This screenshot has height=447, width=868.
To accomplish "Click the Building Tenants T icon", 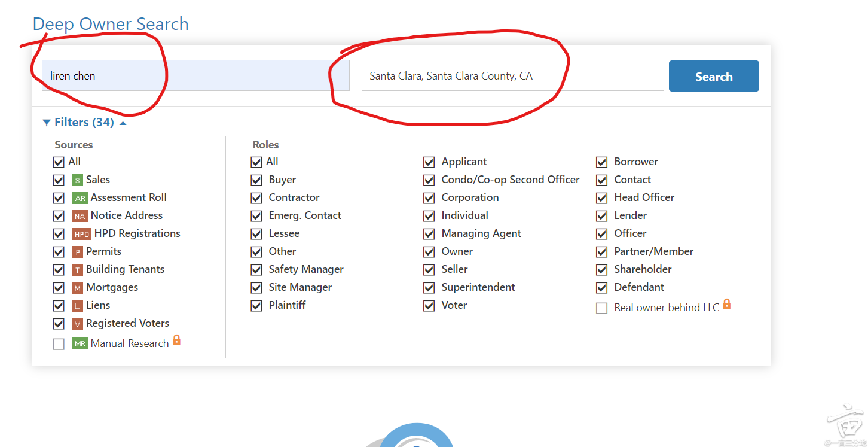I will tap(77, 270).
